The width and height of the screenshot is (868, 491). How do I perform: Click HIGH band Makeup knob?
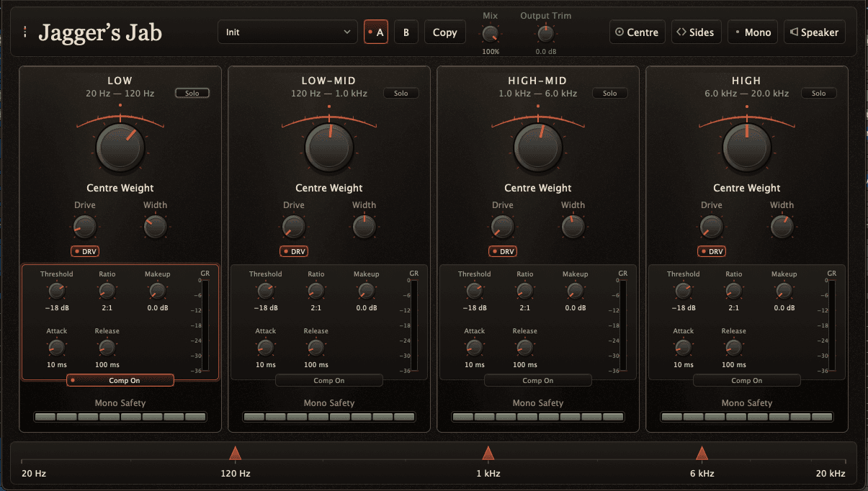pyautogui.click(x=784, y=291)
